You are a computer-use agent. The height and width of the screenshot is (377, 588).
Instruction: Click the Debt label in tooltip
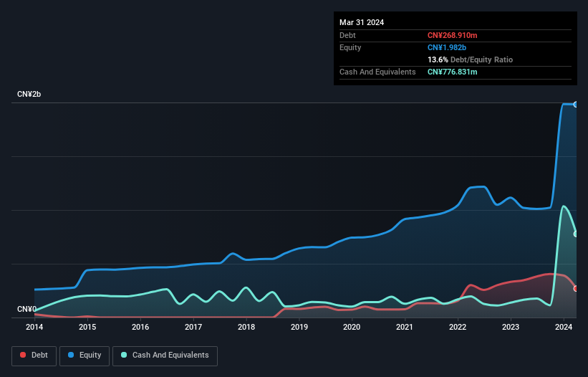(347, 35)
